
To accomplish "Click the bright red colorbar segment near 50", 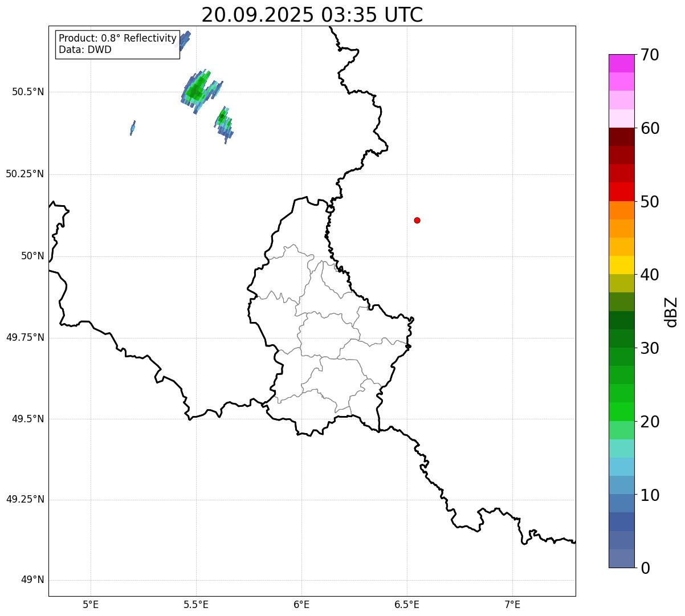I will tap(621, 191).
